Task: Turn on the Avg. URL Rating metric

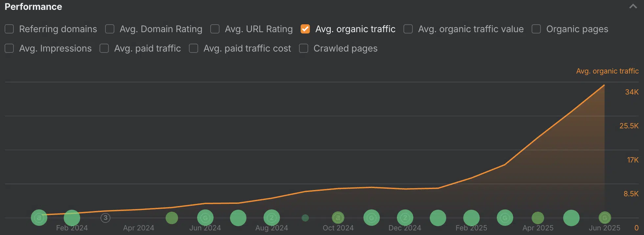Action: [x=215, y=29]
